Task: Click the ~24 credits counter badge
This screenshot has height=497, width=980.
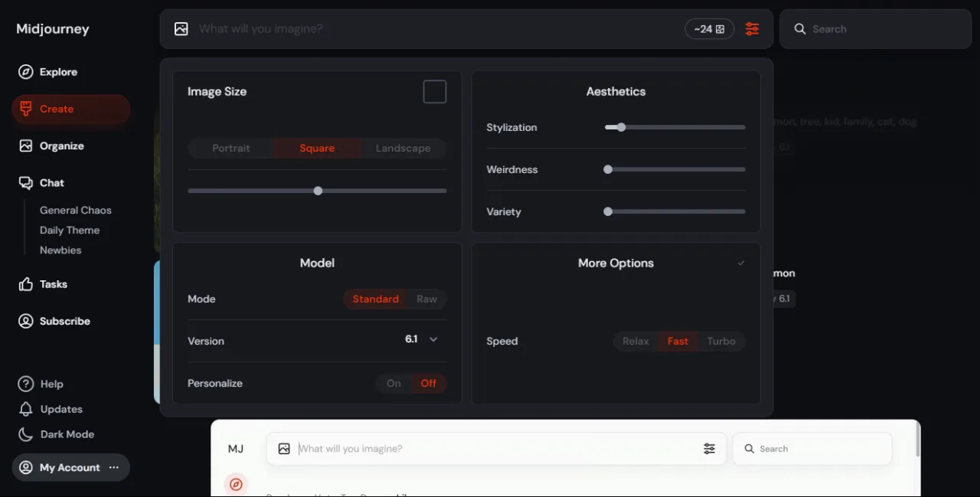Action: pos(709,29)
